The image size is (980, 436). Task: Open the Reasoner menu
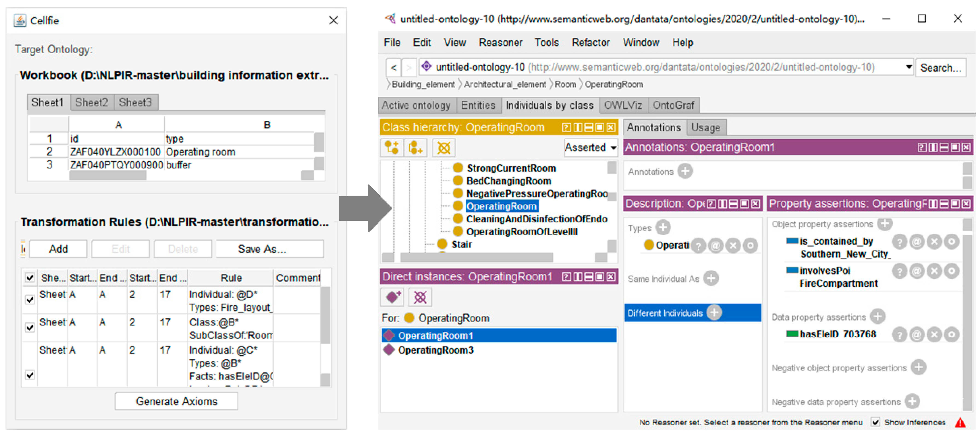pyautogui.click(x=500, y=43)
